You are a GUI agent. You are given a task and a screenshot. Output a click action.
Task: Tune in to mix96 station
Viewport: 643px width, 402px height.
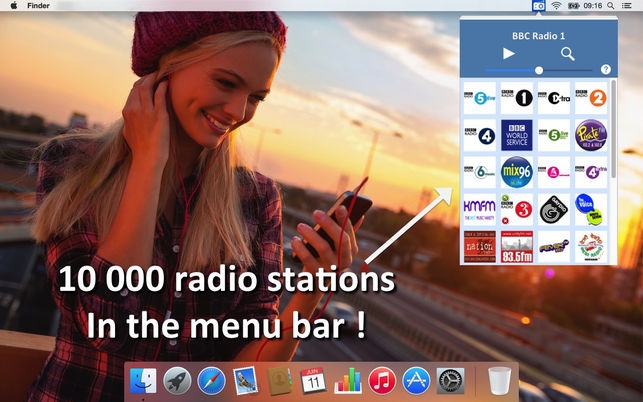point(517,172)
